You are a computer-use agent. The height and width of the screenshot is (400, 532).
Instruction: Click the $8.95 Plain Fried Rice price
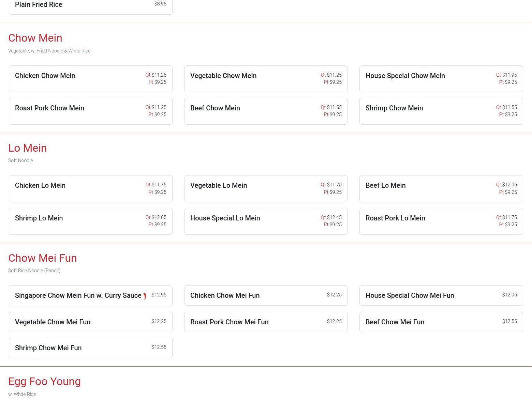coord(160,4)
